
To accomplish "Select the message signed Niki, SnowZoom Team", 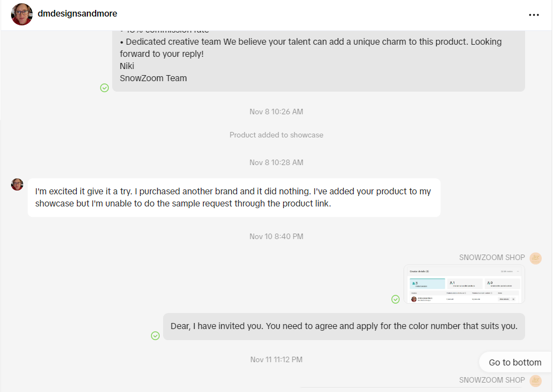I will point(318,60).
